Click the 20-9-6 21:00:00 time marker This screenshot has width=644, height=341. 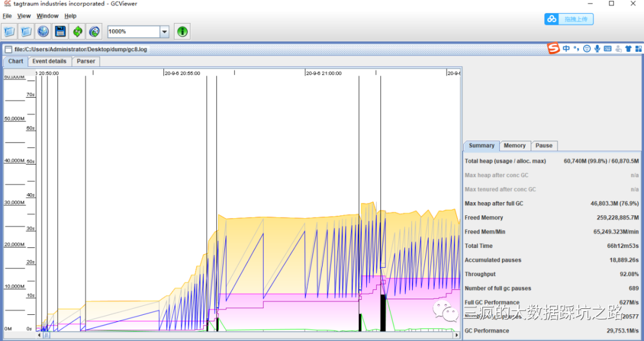(x=324, y=73)
